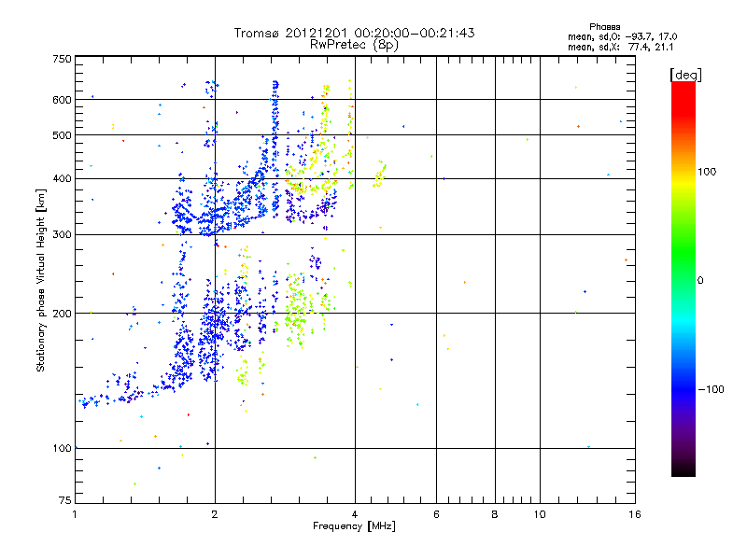Click the y-axis label '750'
The image size is (747, 560).
(x=62, y=59)
